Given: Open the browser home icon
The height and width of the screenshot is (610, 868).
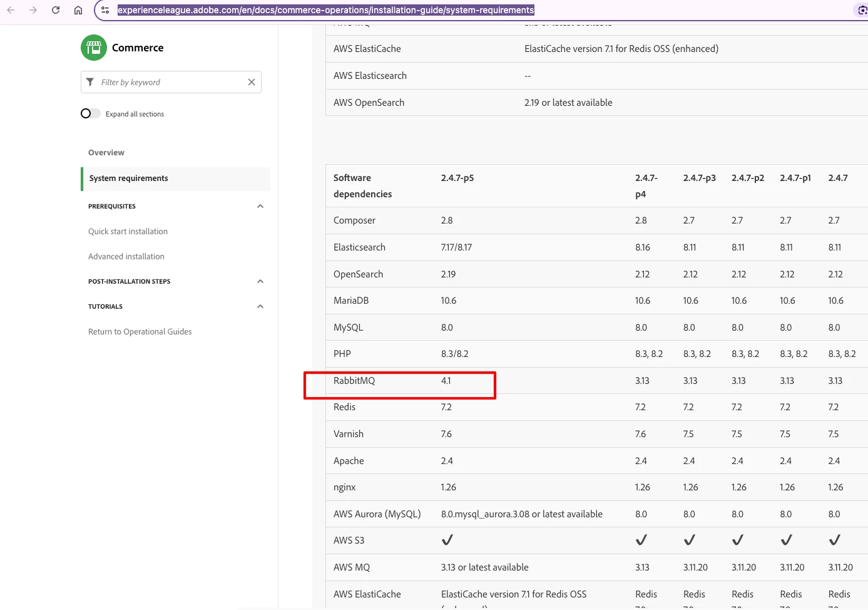Looking at the screenshot, I should [78, 10].
